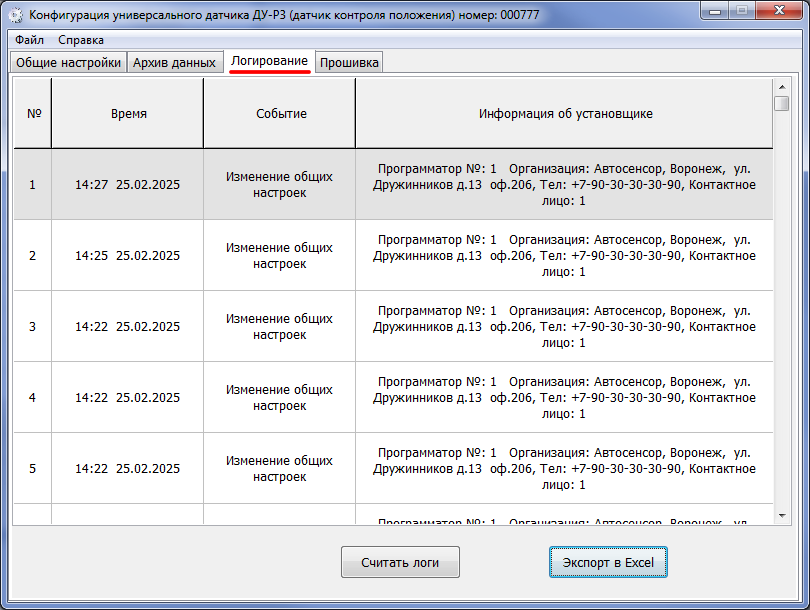Switch to the Общие настройки tab
810x610 pixels.
68,62
